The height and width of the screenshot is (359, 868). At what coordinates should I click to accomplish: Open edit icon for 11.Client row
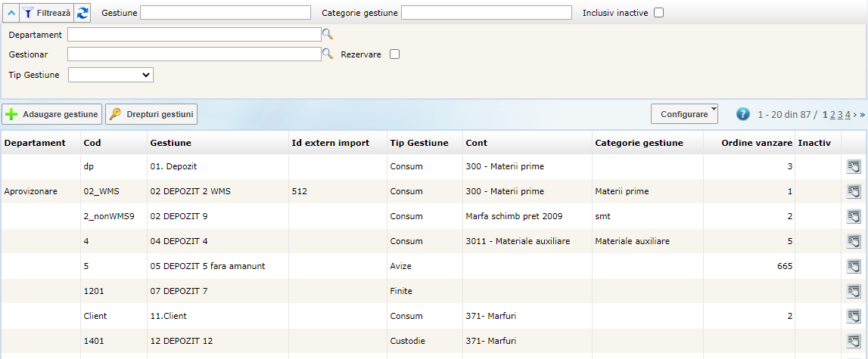pyautogui.click(x=854, y=316)
